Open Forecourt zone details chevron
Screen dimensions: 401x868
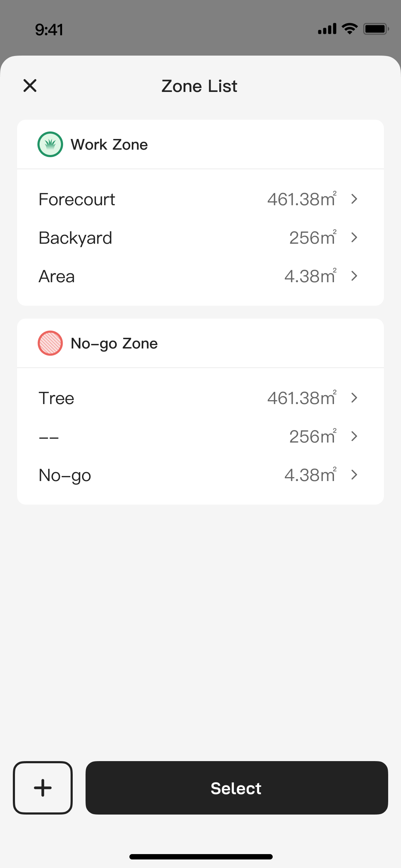[354, 199]
